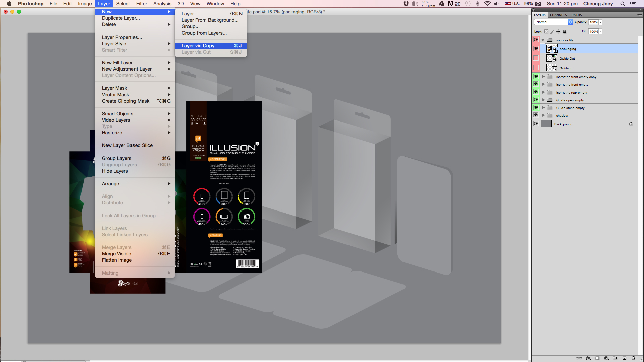Viewport: 644px width, 362px height.
Task: Open Spotlight search in the menu bar
Action: coord(623,4)
